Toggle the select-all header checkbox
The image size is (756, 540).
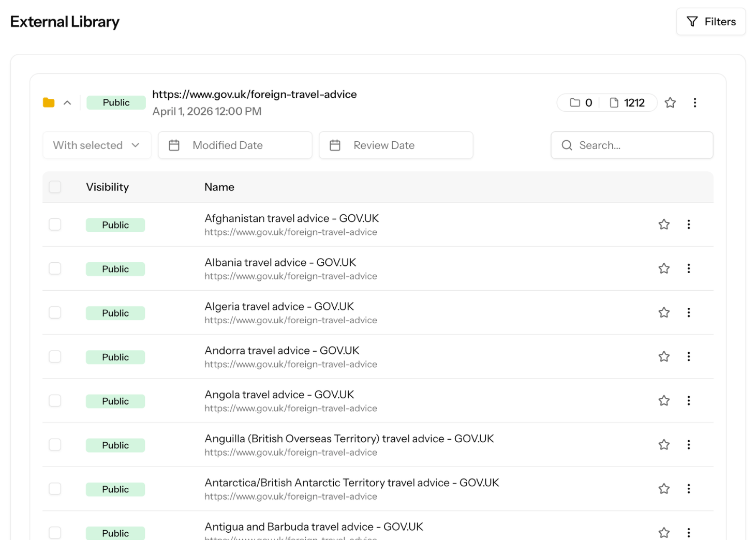coord(55,187)
